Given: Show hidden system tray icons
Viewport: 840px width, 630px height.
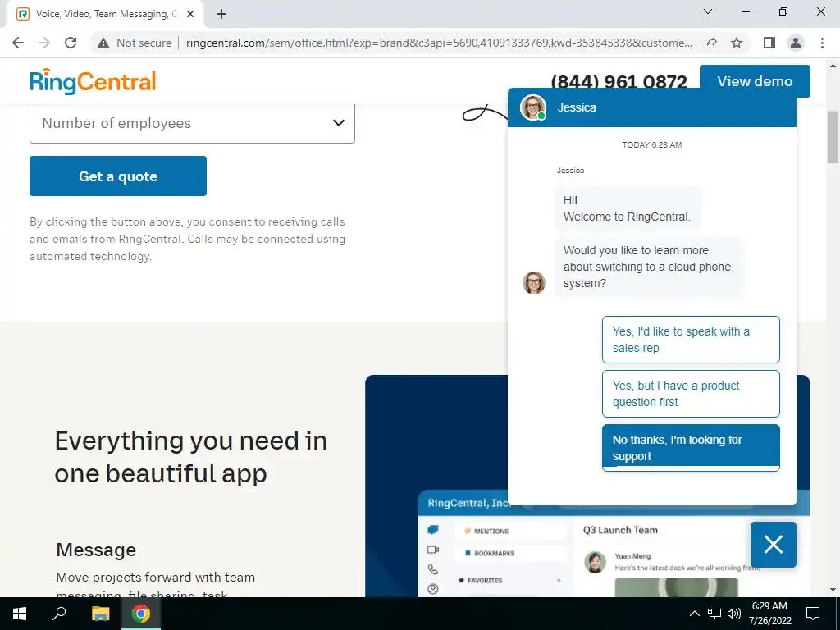Looking at the screenshot, I should coord(694,614).
